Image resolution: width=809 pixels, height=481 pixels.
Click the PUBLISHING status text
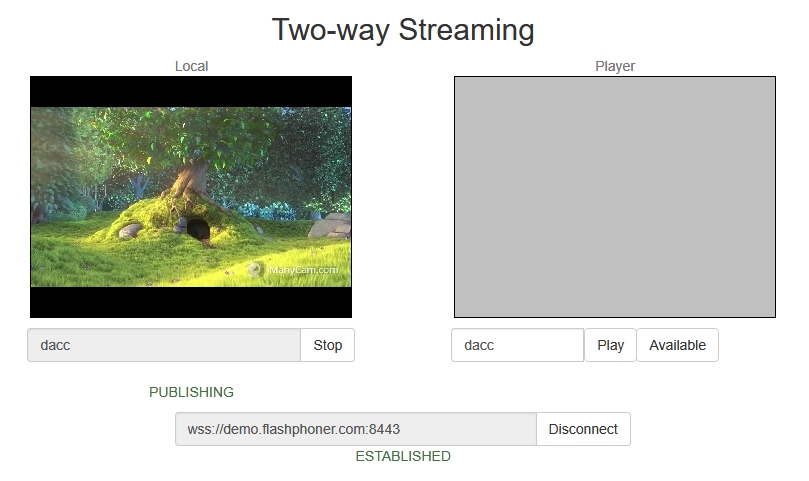coord(191,392)
